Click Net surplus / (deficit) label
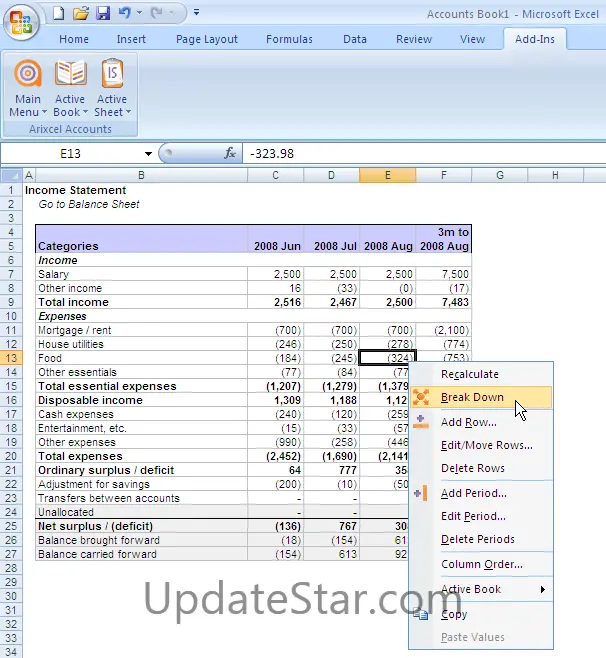Screen dimensions: 606x658 (x=141, y=526)
